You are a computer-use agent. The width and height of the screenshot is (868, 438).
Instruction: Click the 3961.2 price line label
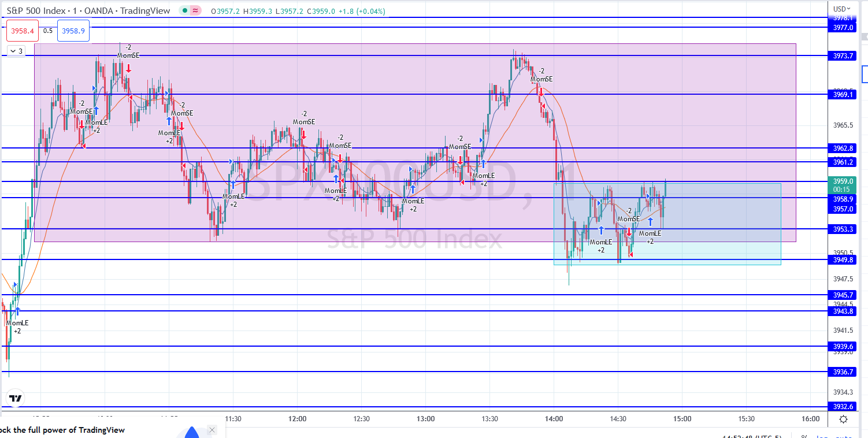pyautogui.click(x=844, y=162)
